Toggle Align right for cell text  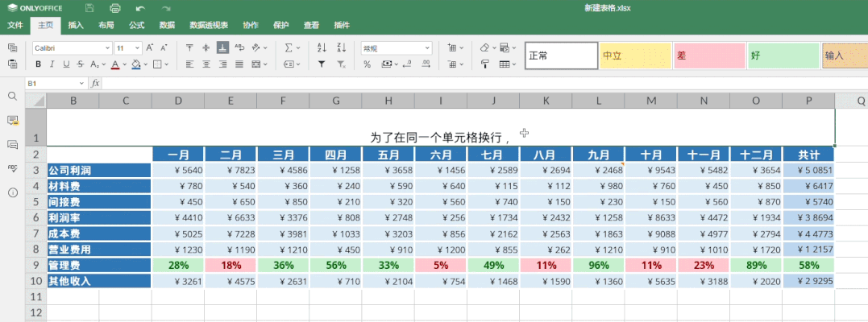(x=222, y=64)
